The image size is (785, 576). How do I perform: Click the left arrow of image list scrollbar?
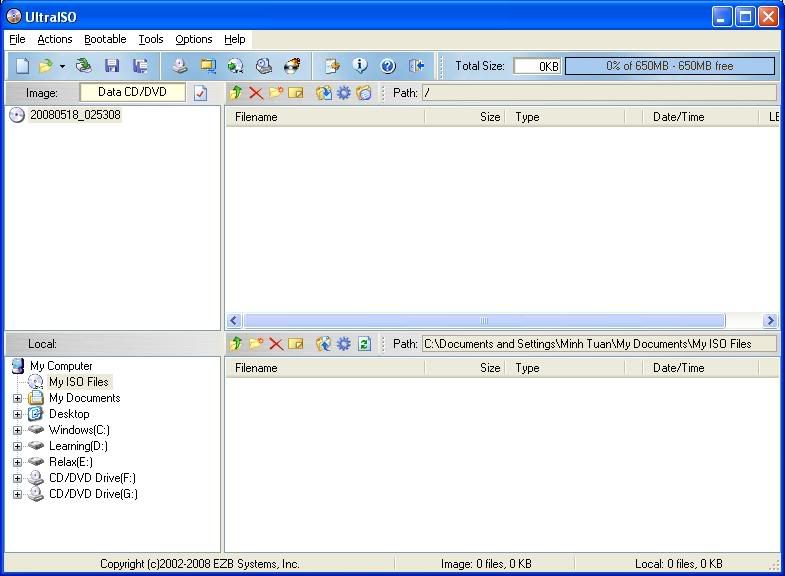click(234, 320)
